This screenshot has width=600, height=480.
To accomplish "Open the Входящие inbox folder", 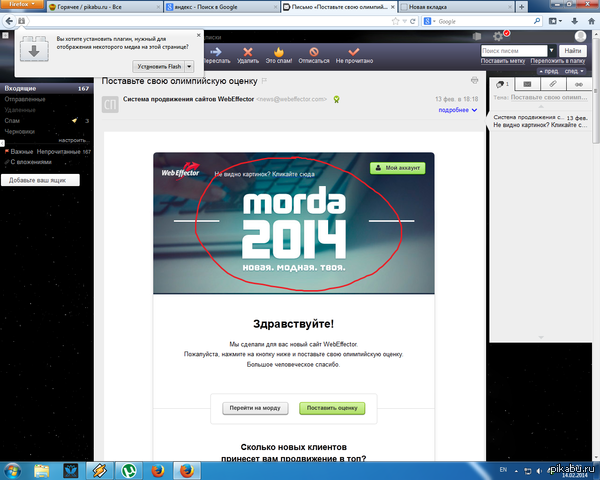I will pos(22,88).
